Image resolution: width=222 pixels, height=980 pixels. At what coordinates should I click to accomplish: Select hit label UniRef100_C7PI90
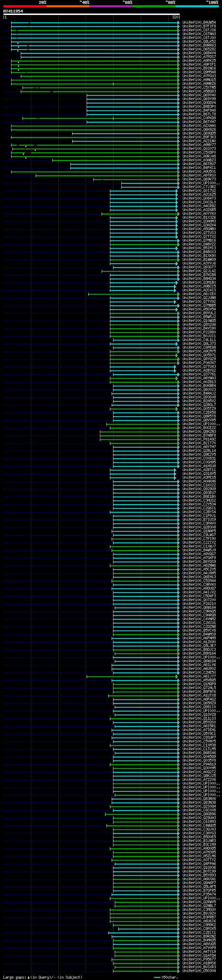click(199, 539)
